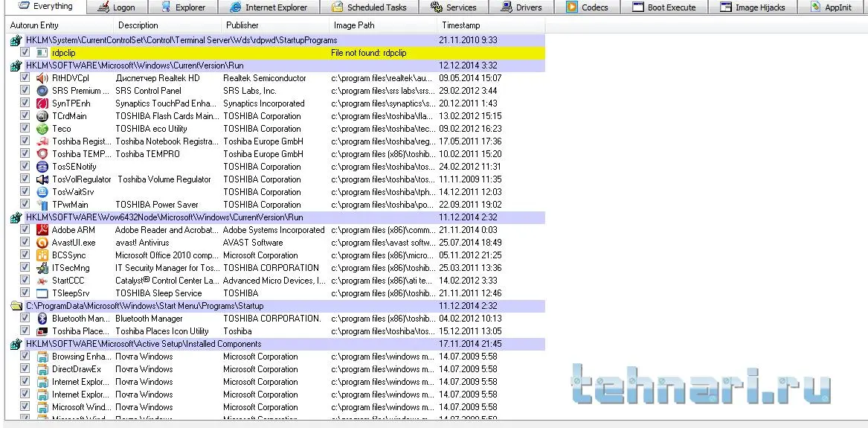Toggle the AvastUI.exe checkbox

(25, 242)
